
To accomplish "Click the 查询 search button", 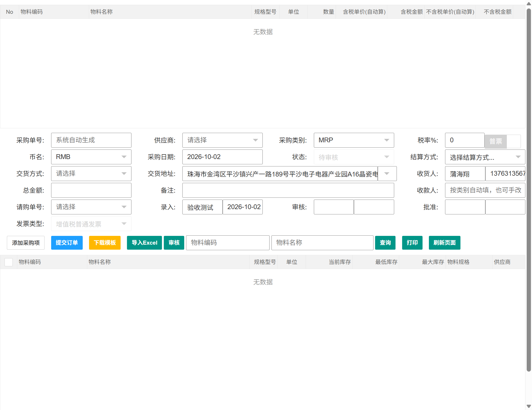I will [385, 243].
